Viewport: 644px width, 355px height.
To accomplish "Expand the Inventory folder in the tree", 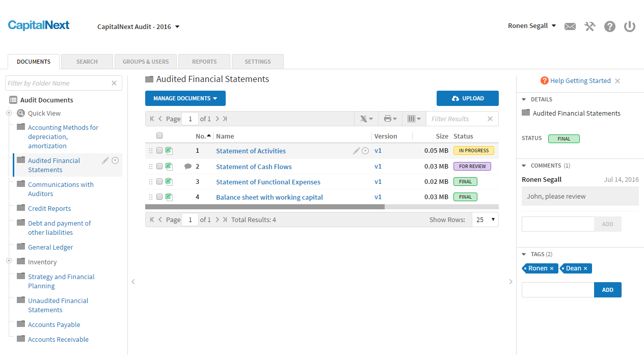I will (8, 261).
